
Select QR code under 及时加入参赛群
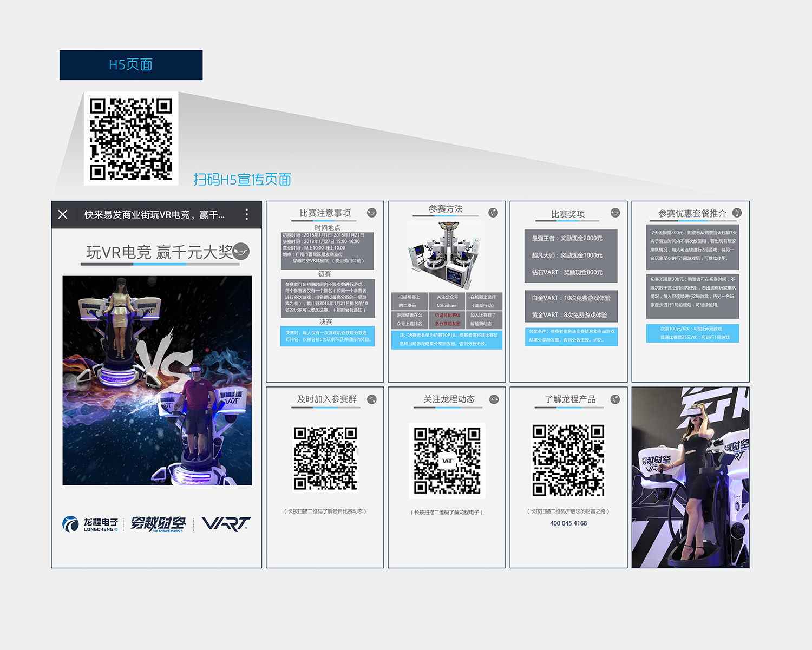point(325,458)
